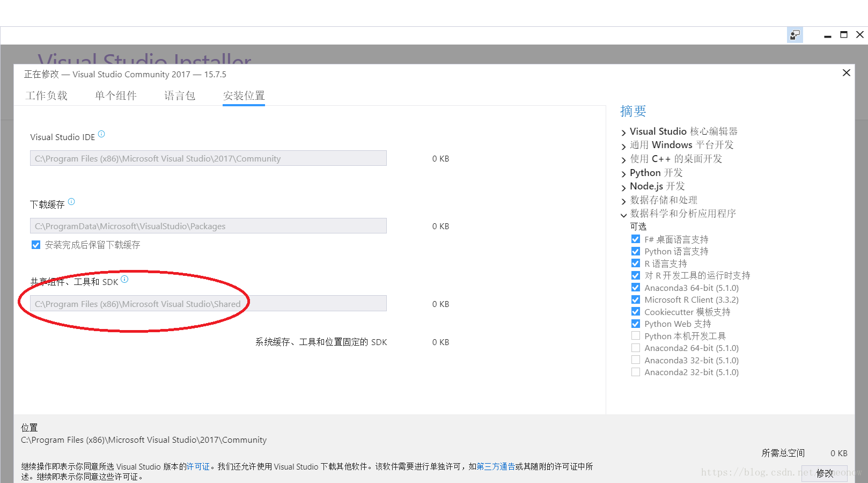Expand 使用 C++ 的桌面开发 in summary
The width and height of the screenshot is (868, 483).
(x=623, y=160)
